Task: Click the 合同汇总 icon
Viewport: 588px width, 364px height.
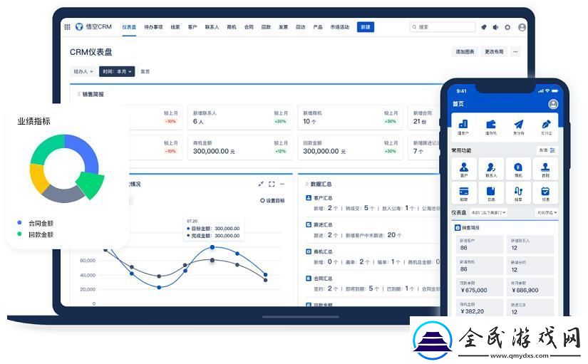Action: click(308, 279)
